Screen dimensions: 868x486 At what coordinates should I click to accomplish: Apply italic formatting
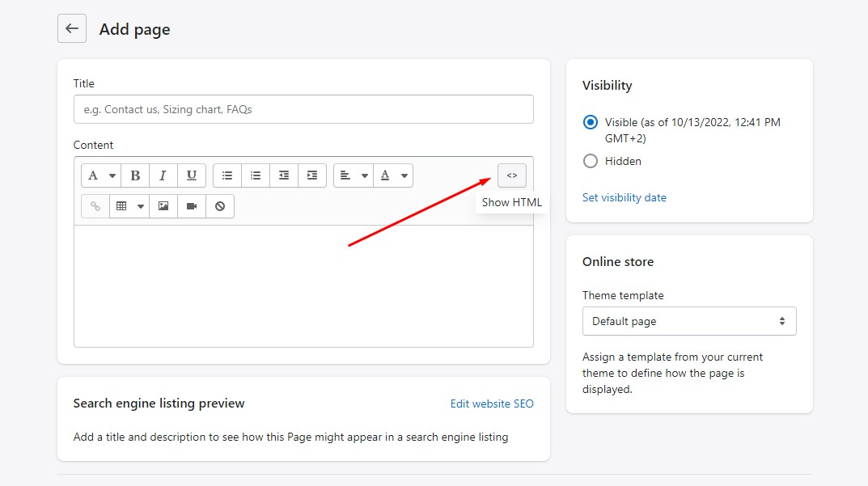(x=163, y=175)
